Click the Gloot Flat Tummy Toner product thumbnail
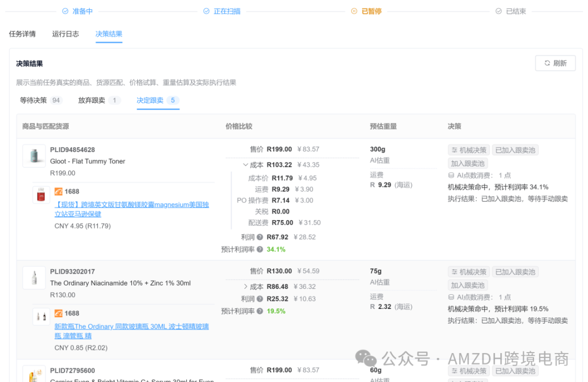The image size is (588, 382). click(34, 156)
